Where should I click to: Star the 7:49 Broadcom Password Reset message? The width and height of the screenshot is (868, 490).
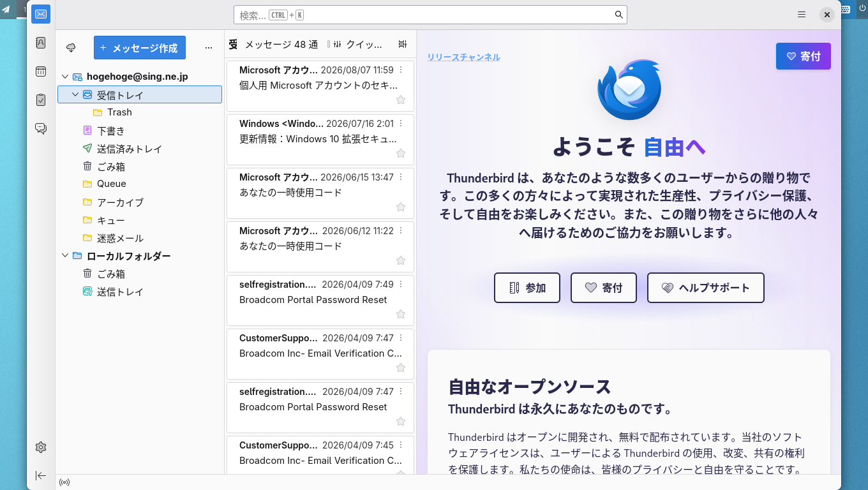click(x=401, y=314)
